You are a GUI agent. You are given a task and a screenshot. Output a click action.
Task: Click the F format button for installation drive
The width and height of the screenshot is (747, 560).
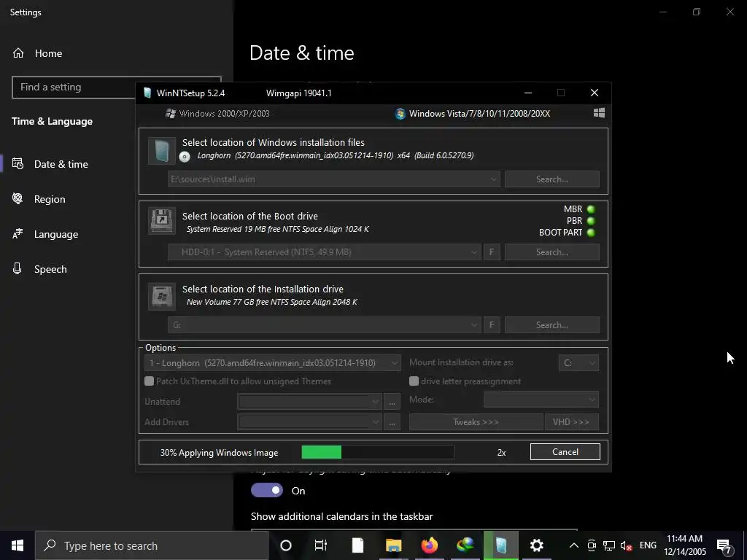tap(492, 324)
